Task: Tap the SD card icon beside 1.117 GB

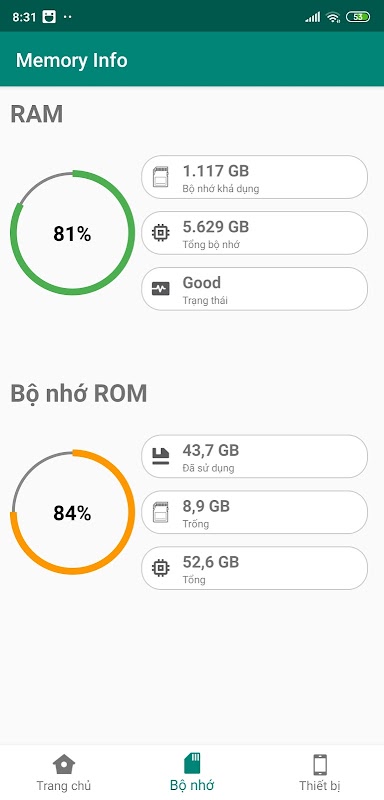Action: click(x=160, y=177)
